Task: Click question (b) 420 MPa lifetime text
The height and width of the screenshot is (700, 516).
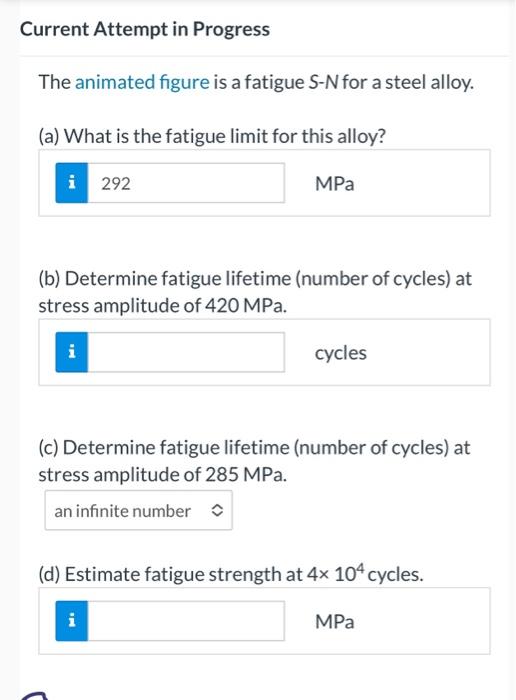Action: [x=255, y=292]
